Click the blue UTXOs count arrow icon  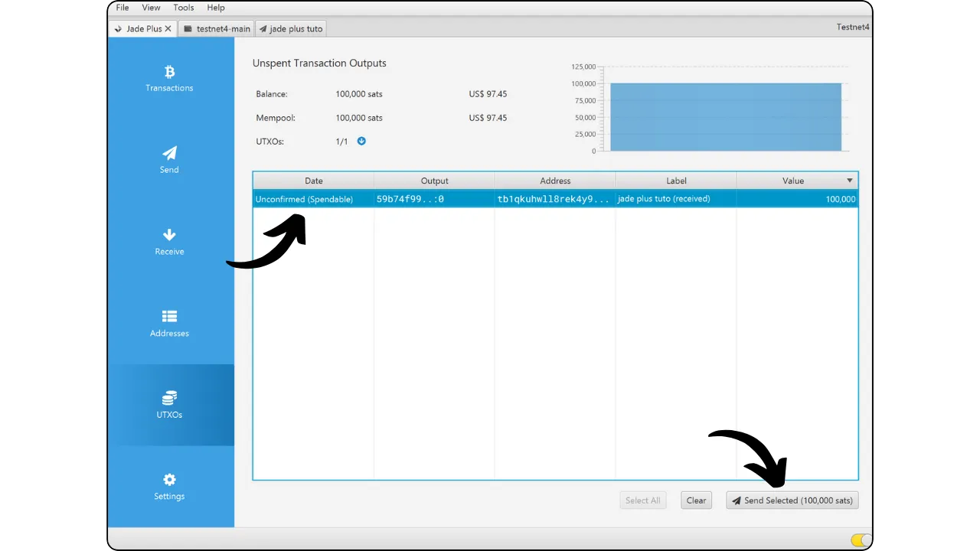coord(361,142)
